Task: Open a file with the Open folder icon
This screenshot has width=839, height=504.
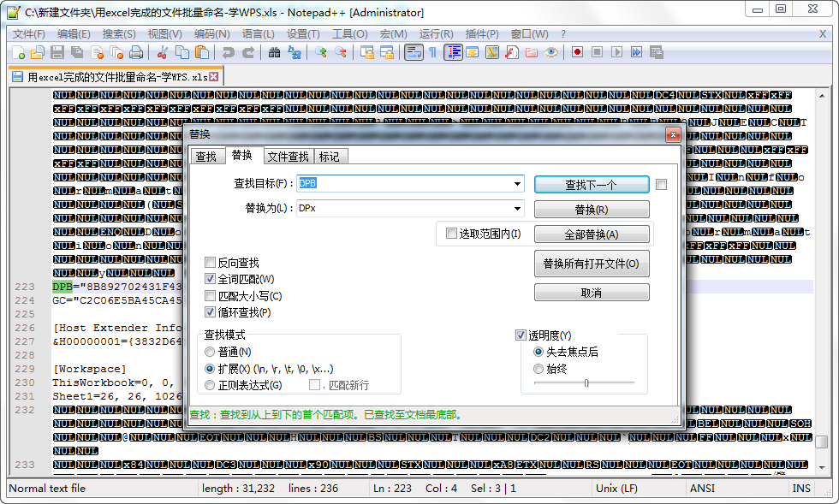Action: point(36,52)
